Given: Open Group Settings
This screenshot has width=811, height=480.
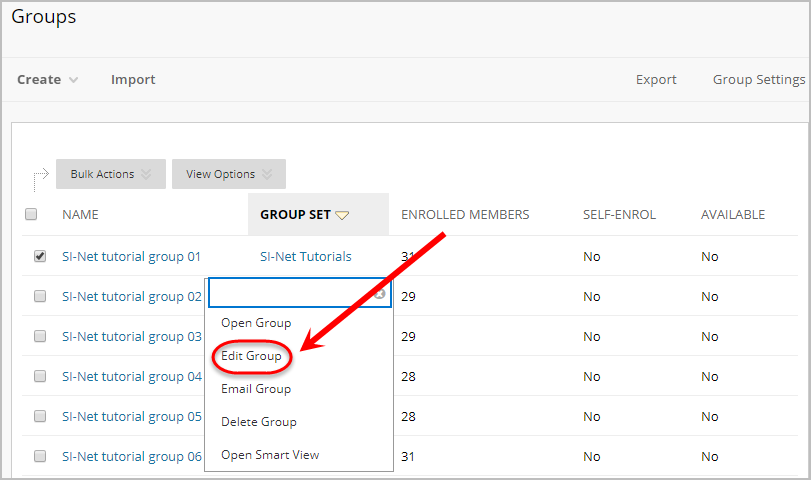Looking at the screenshot, I should point(759,80).
